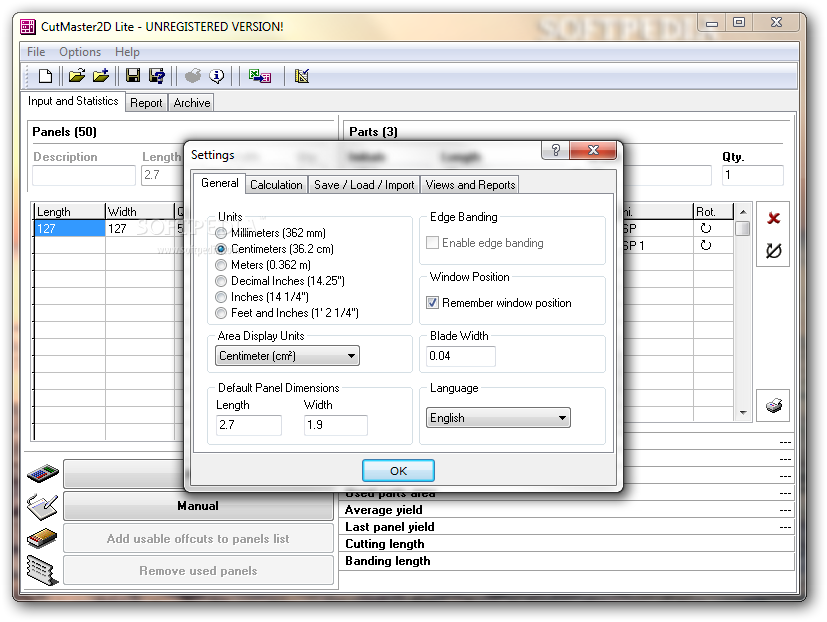
Task: Click the CutMaster2D app icon in title bar
Action: pyautogui.click(x=27, y=26)
